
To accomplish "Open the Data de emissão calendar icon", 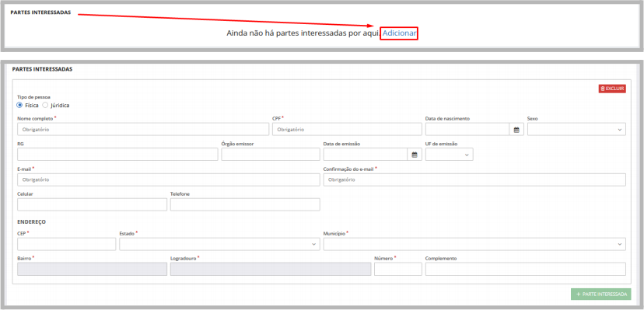I will pos(415,155).
